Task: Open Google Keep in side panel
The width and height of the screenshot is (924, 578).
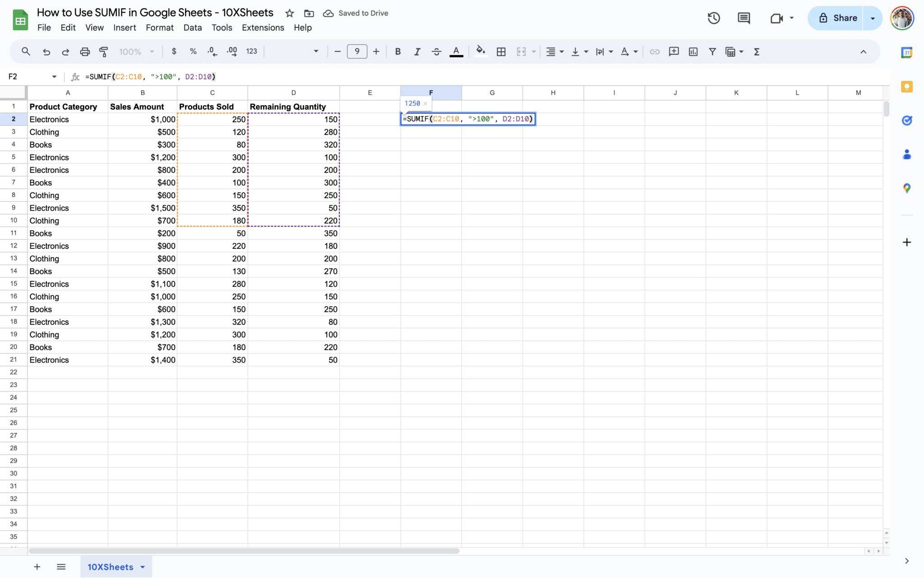Action: (906, 87)
